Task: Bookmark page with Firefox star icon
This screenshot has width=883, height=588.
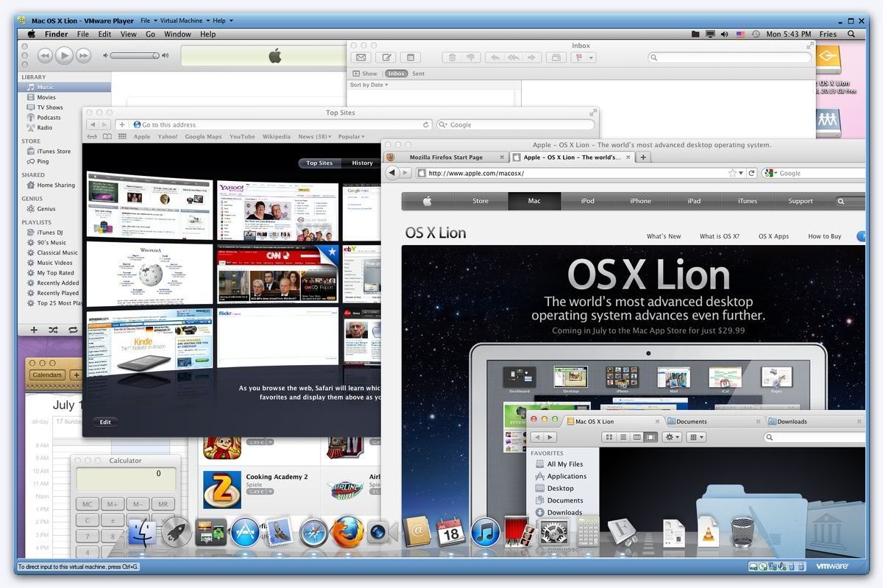Action: pyautogui.click(x=732, y=173)
